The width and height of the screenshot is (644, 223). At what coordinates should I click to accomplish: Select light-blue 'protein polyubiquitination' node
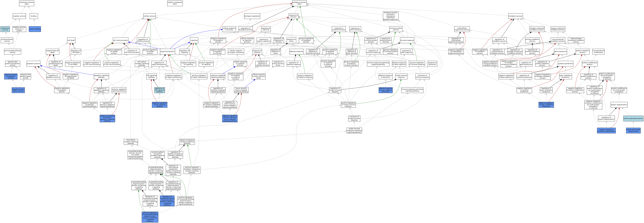[633, 118]
